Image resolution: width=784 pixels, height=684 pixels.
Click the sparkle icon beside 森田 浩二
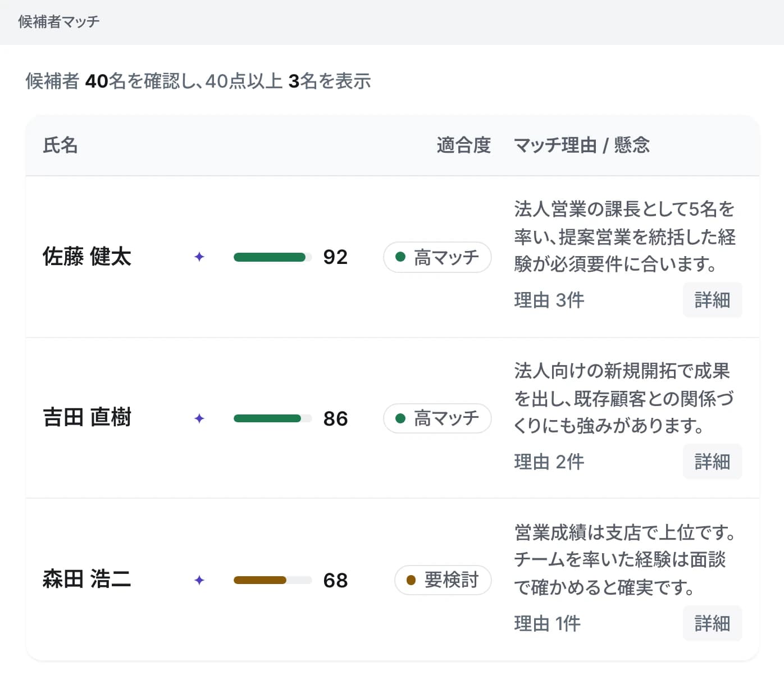(x=199, y=581)
